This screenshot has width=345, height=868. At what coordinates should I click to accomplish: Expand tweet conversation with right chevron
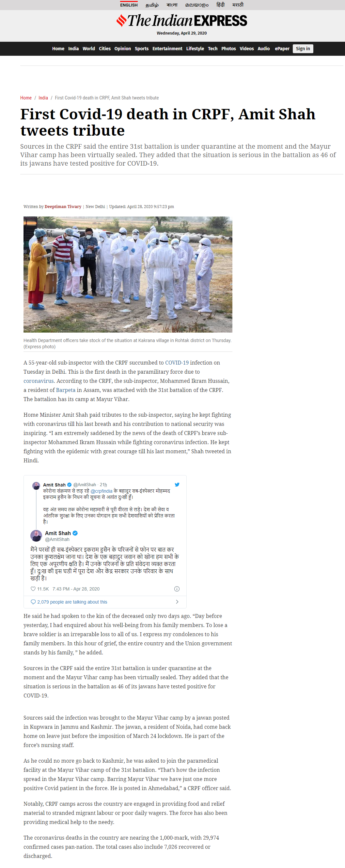[x=177, y=602]
